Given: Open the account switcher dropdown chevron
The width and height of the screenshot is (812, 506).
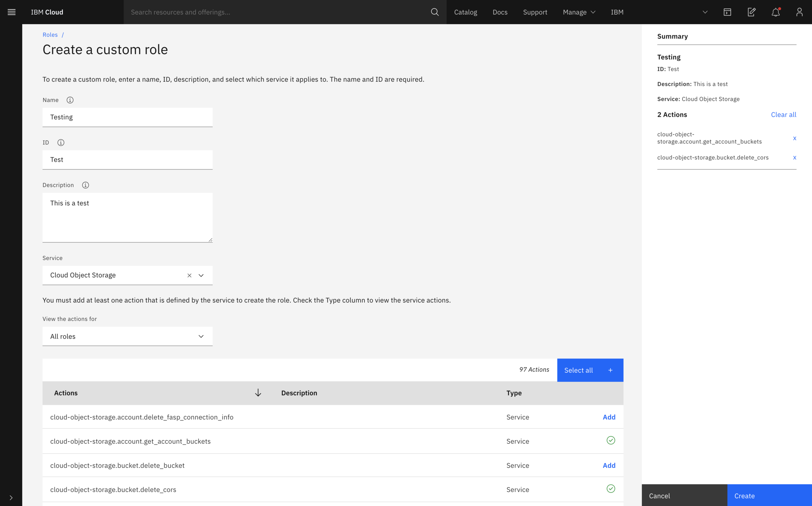Looking at the screenshot, I should [x=705, y=12].
